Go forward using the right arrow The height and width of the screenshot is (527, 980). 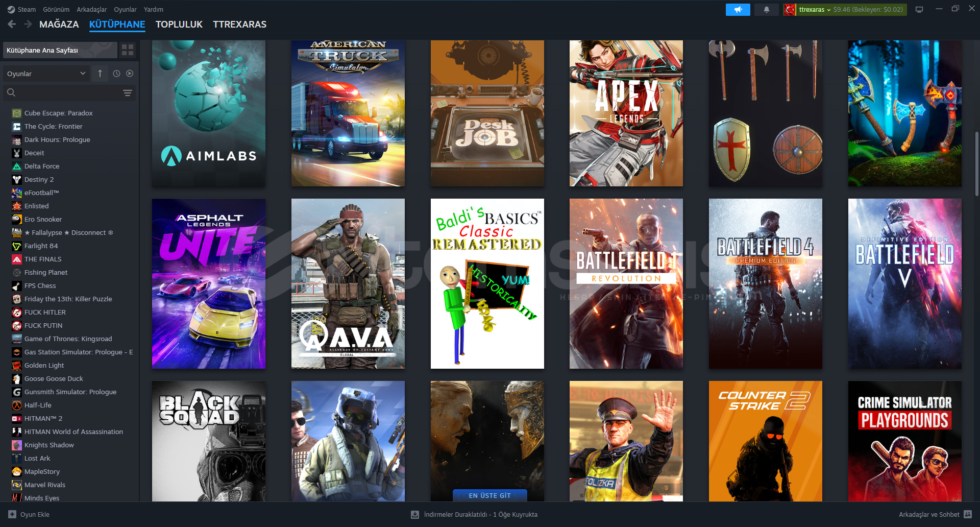pyautogui.click(x=28, y=24)
